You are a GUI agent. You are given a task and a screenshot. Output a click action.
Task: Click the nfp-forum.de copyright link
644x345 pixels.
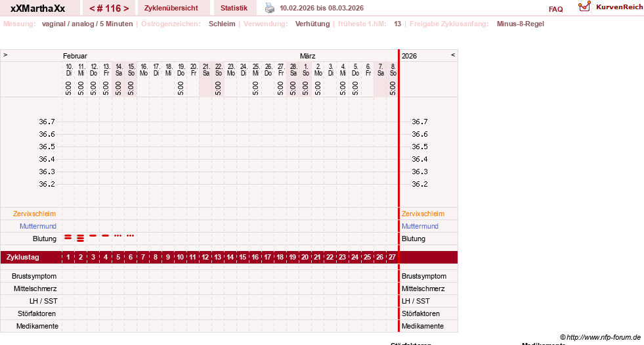[600, 337]
